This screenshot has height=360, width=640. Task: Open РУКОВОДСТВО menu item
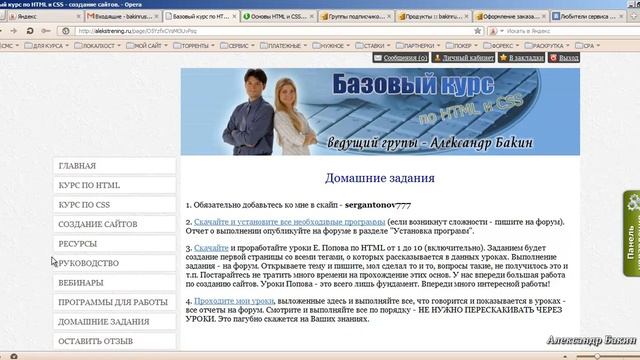[115, 263]
